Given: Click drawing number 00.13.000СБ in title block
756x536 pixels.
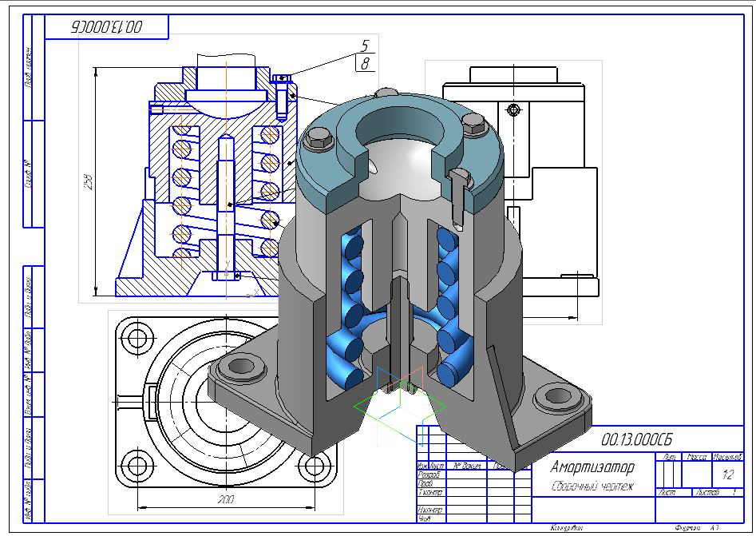Looking at the screenshot, I should (x=637, y=439).
